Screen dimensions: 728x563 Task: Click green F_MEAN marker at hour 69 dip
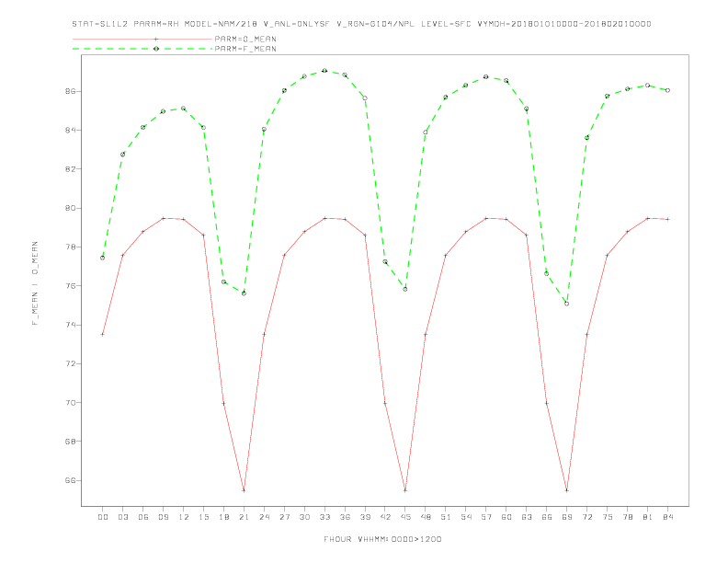click(567, 304)
